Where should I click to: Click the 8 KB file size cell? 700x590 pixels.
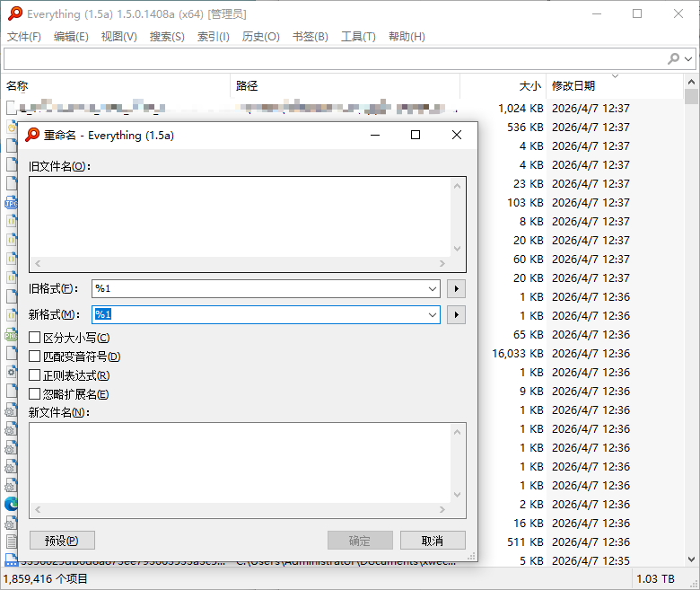tap(531, 222)
